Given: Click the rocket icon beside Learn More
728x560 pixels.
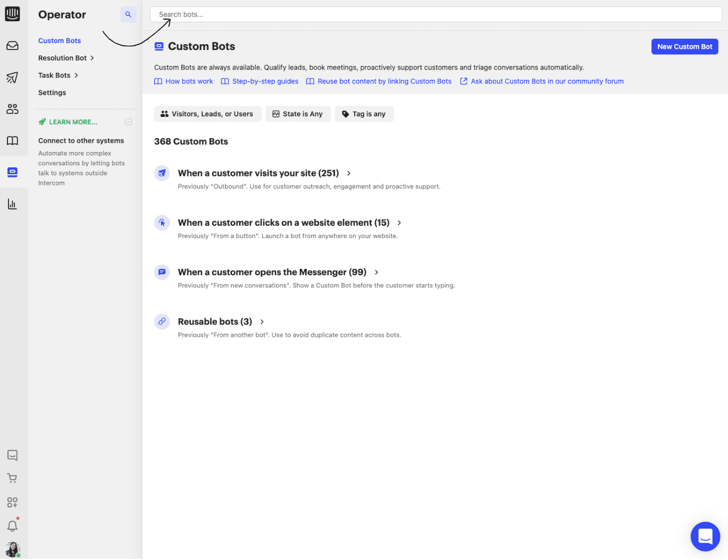Looking at the screenshot, I should click(42, 122).
